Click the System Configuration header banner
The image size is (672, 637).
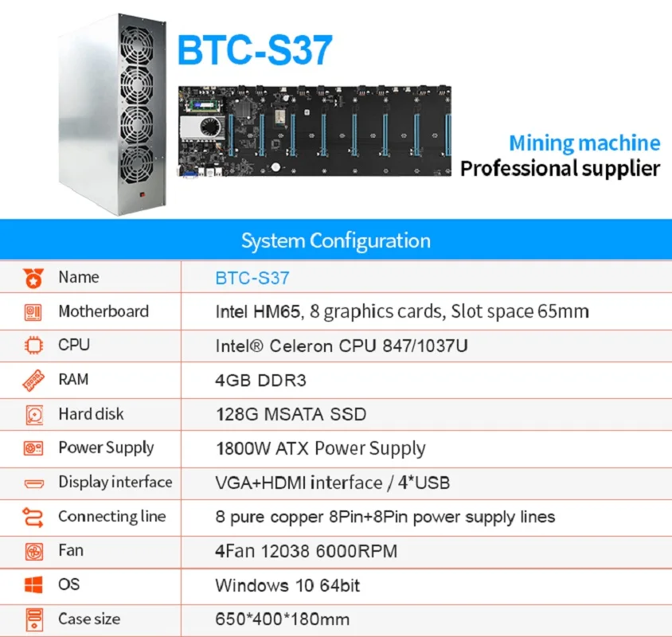point(336,240)
